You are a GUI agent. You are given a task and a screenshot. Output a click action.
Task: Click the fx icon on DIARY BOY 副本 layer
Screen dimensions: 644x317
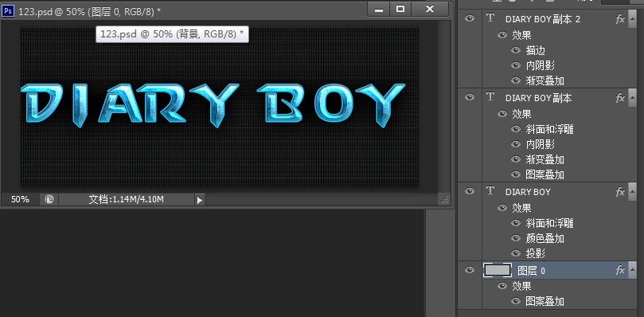pos(620,98)
